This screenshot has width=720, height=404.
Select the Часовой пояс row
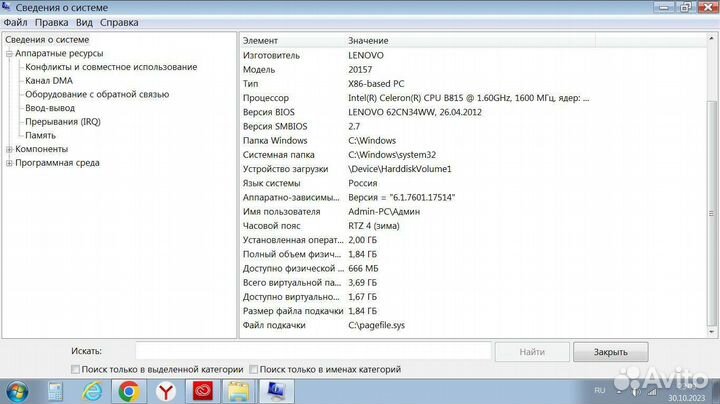click(x=473, y=226)
